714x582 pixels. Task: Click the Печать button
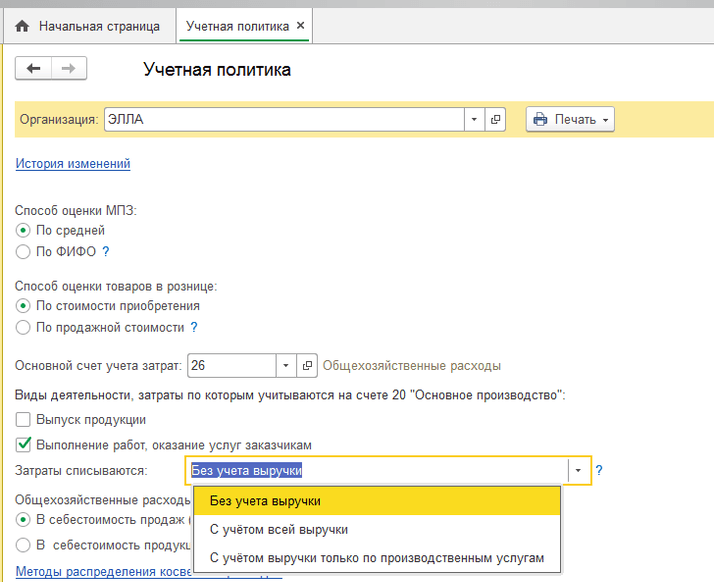[x=570, y=120]
